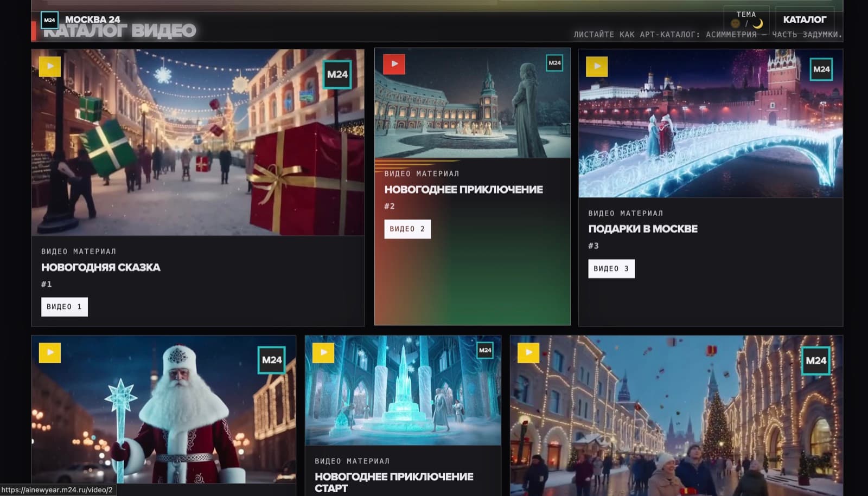
Task: Open the festive arcade street with Christmas tree thumbnail
Action: tap(676, 415)
